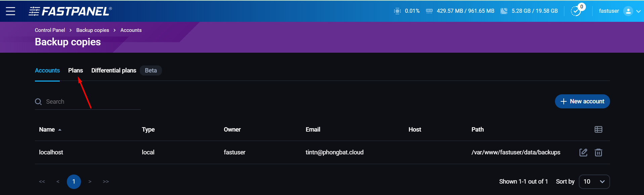This screenshot has width=644, height=195.
Task: Click the RAM memory usage icon
Action: coord(429,11)
